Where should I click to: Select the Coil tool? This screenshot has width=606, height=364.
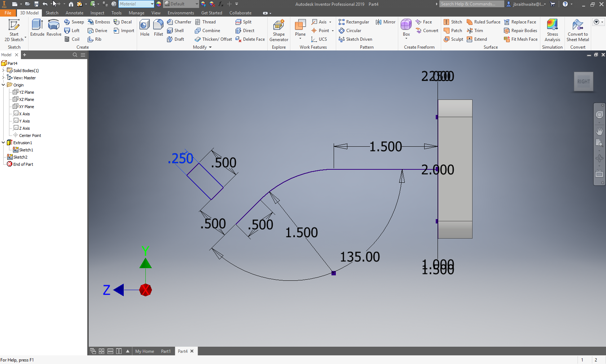click(72, 39)
